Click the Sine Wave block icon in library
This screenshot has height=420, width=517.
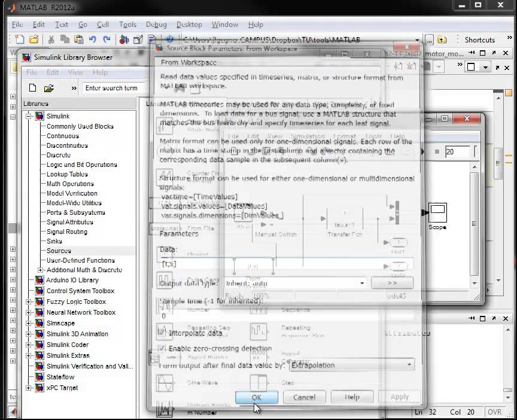click(x=165, y=383)
